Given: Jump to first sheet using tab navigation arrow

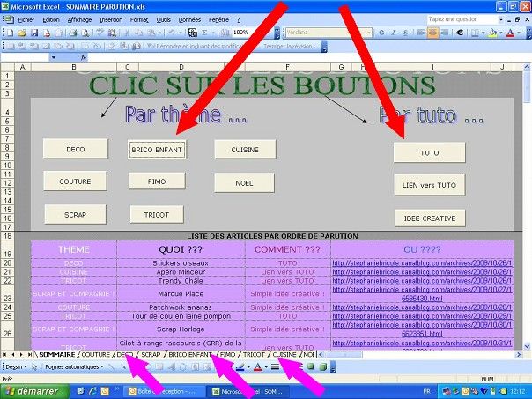Looking at the screenshot, I should pyautogui.click(x=5, y=354).
